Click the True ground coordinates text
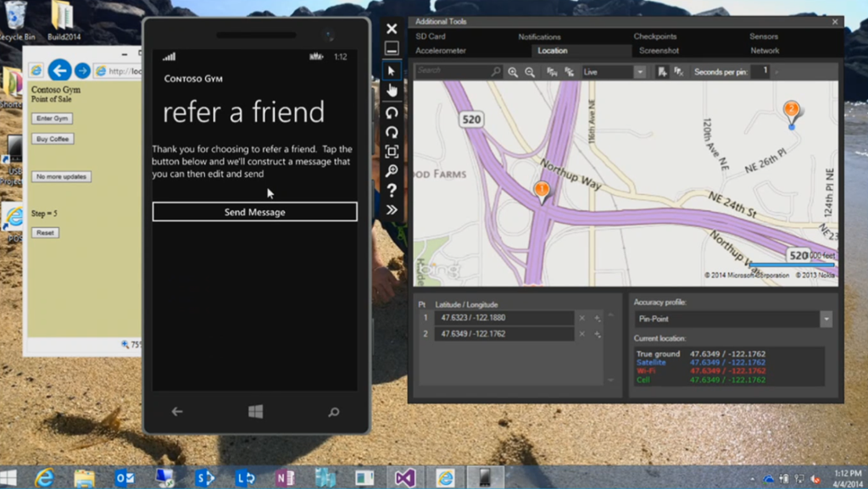The image size is (868, 489). (727, 353)
